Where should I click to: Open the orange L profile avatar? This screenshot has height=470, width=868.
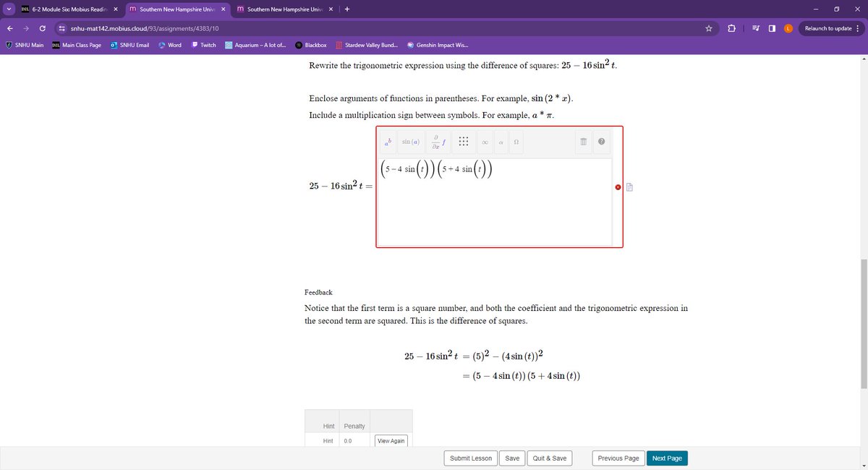[788, 28]
